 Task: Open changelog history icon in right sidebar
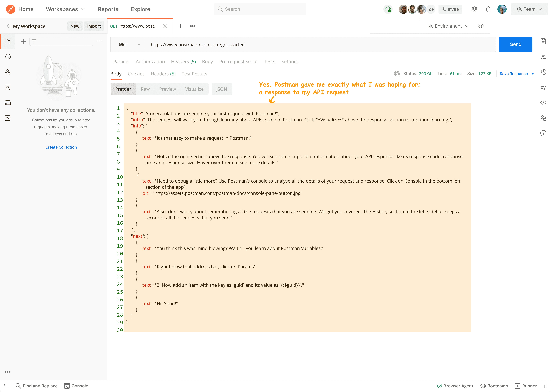tap(543, 72)
